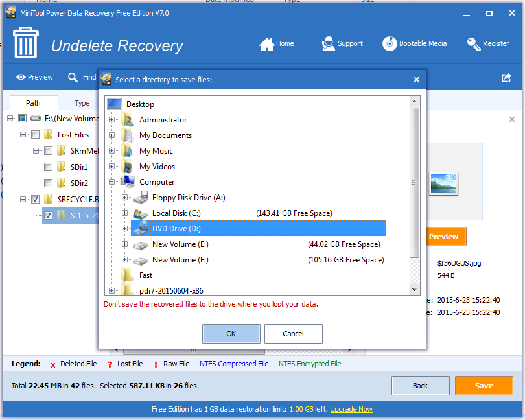Expand the My Music node

[x=112, y=151]
